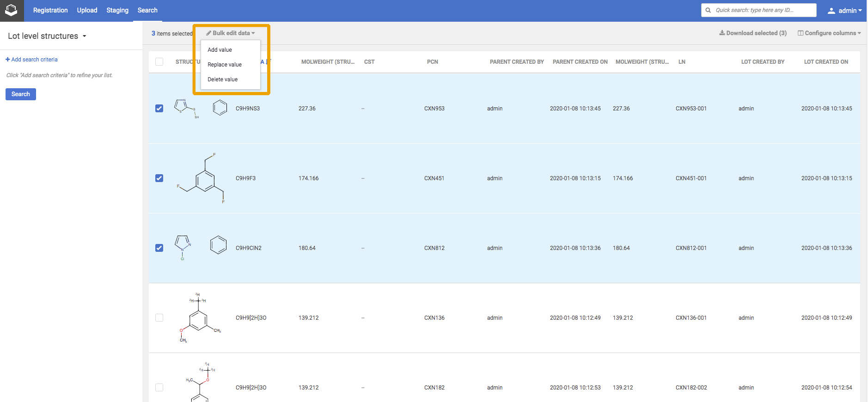Click the Bulk edit pencil icon
The image size is (868, 402).
click(x=209, y=33)
